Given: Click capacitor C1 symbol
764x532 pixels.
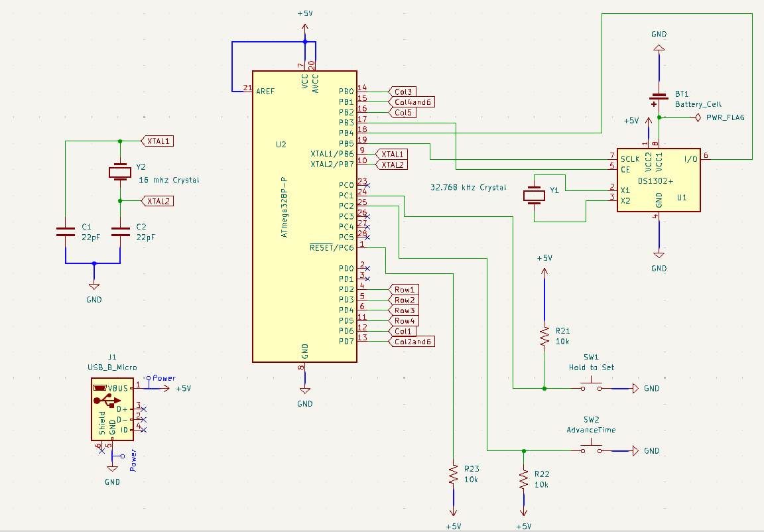Looking at the screenshot, I should coord(66,232).
